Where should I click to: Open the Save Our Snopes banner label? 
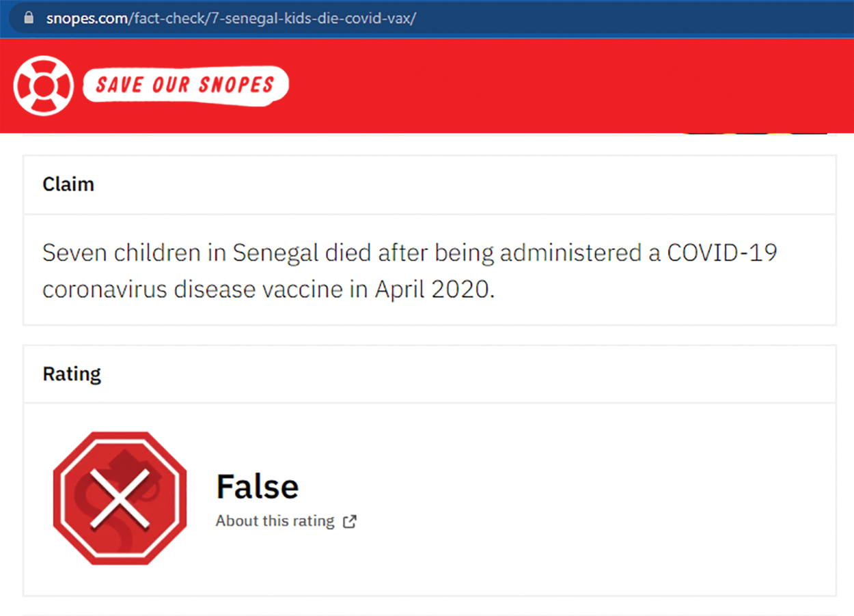pos(185,85)
